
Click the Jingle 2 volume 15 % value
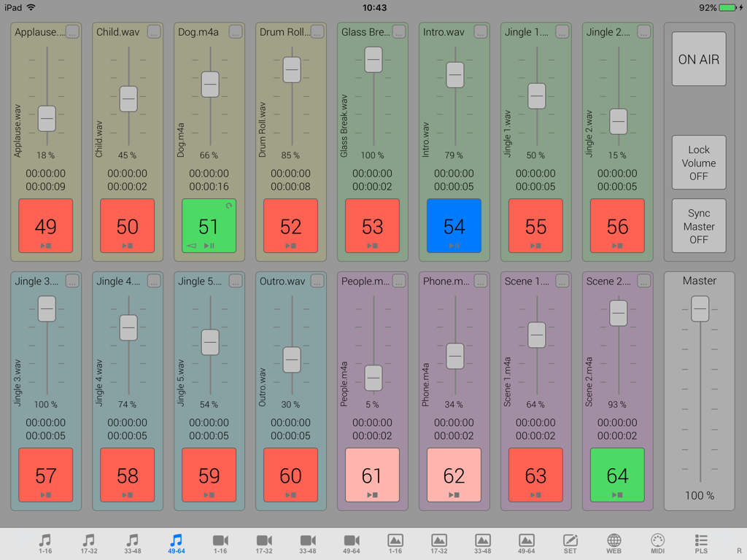(x=617, y=155)
